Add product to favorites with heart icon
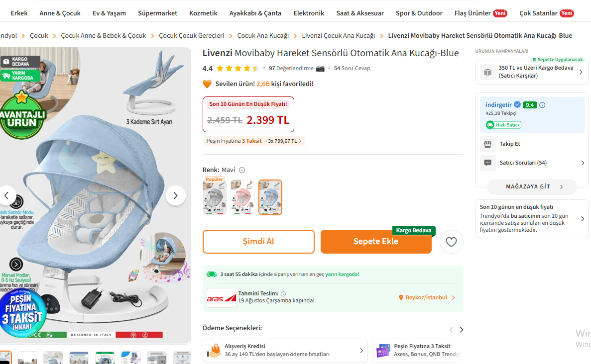 point(451,242)
